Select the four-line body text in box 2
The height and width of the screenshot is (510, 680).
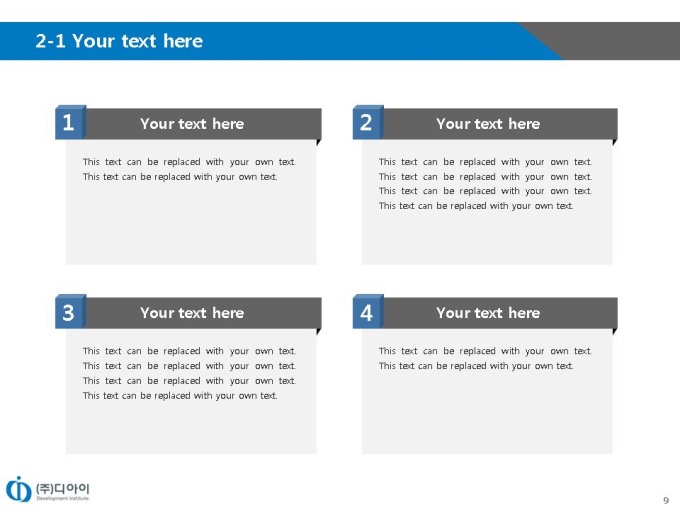[485, 183]
